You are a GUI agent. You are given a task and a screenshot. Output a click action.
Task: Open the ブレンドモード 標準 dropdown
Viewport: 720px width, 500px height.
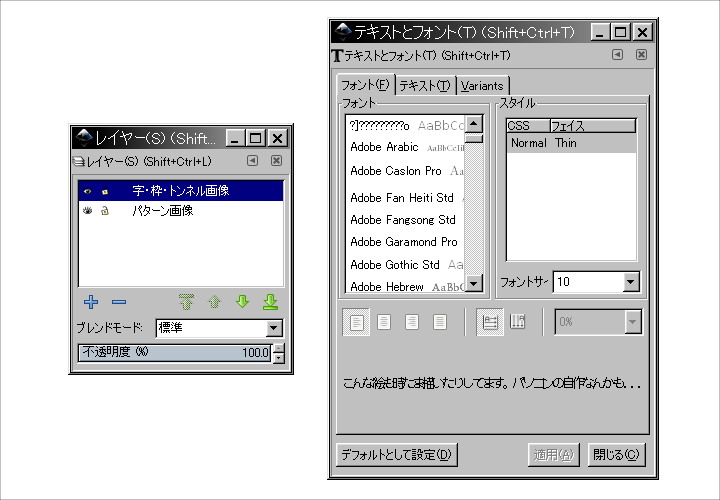(x=219, y=328)
